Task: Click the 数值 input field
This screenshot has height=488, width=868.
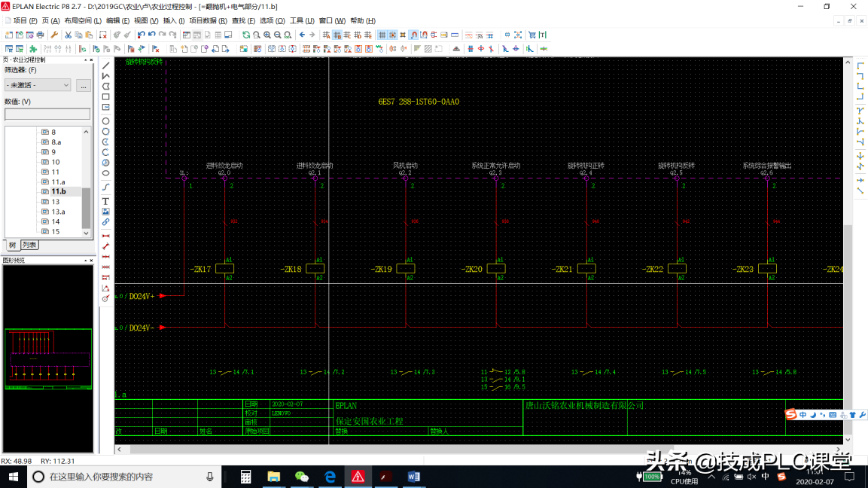Action: tap(47, 114)
